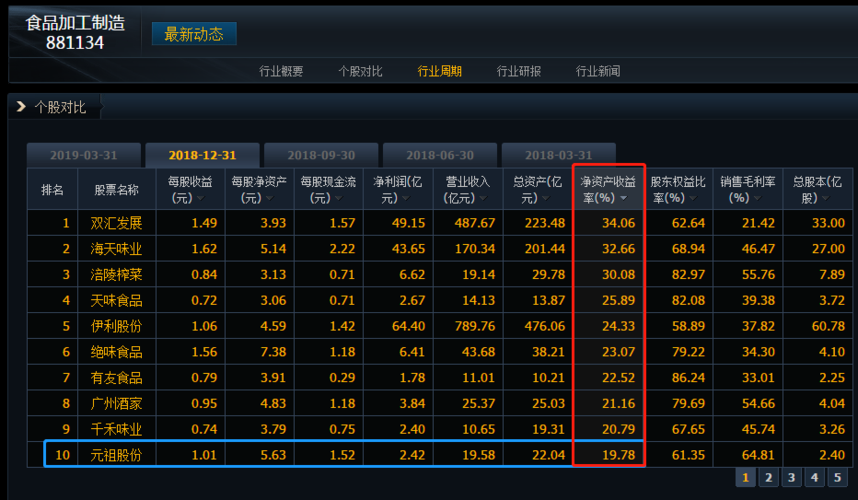Image resolution: width=858 pixels, height=500 pixels.
Task: Click 伊利股份 revenue value 789.76
Action: click(475, 326)
